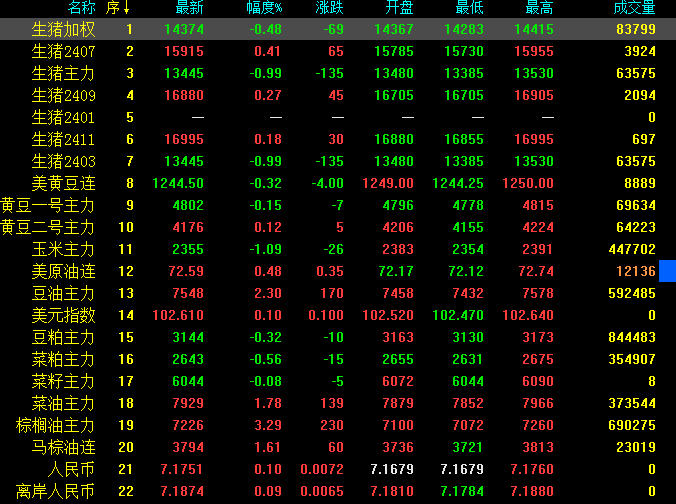Image resolution: width=676 pixels, height=504 pixels.
Task: Click high price 7.1880 of 离岸人民币
Action: click(532, 491)
